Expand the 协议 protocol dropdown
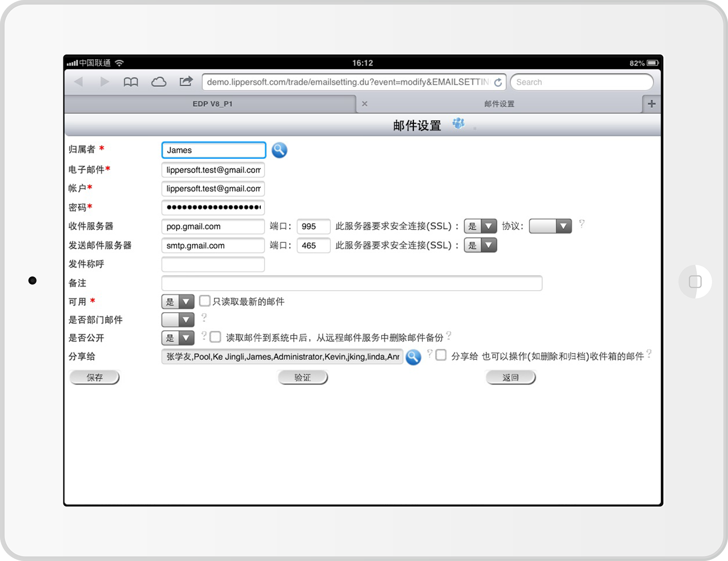 tap(550, 226)
